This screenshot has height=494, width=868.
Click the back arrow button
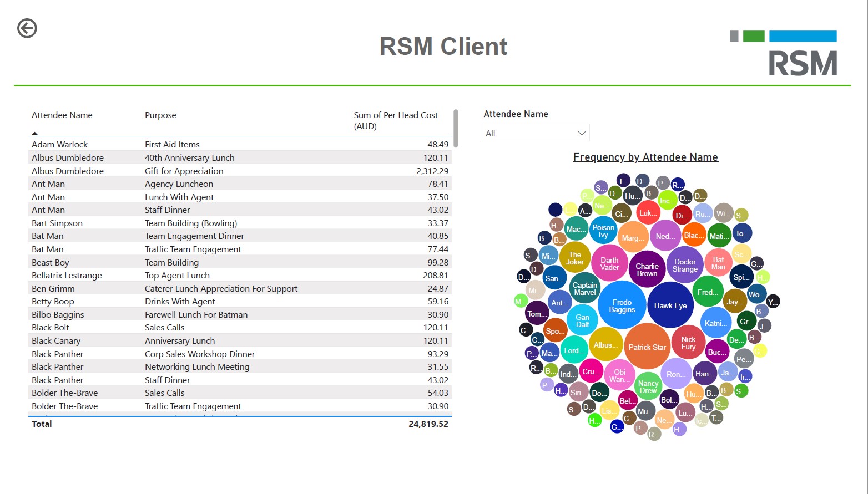(27, 28)
